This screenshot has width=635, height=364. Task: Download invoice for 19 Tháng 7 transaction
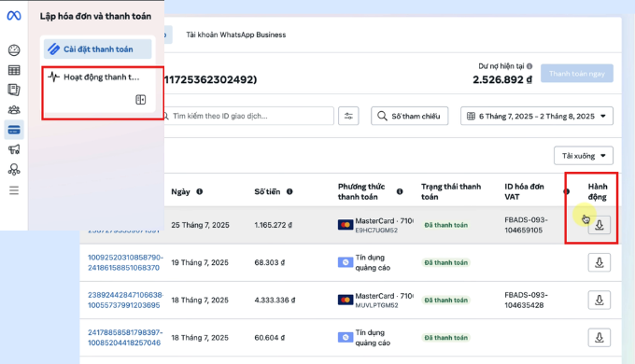(x=599, y=262)
